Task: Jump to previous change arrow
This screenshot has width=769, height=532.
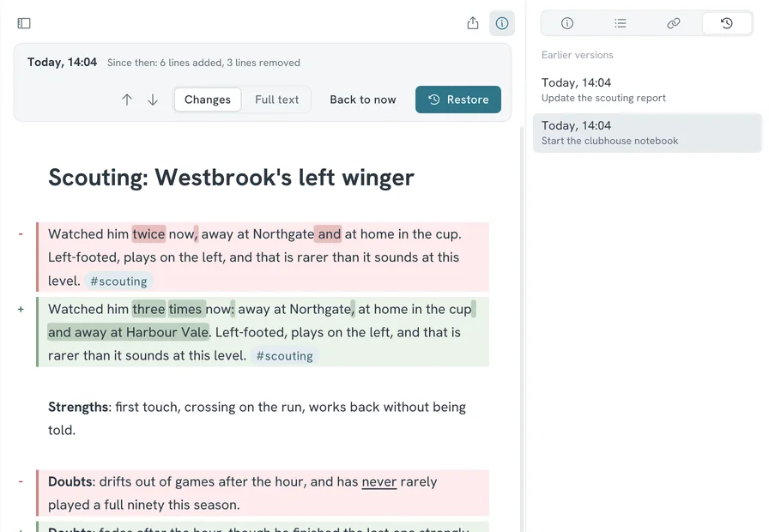Action: click(127, 100)
